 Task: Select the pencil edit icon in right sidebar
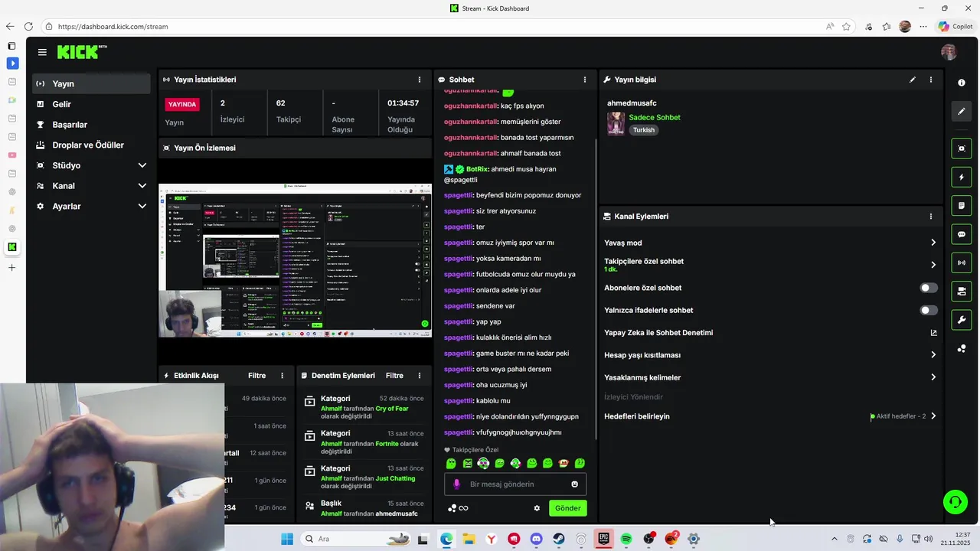962,112
